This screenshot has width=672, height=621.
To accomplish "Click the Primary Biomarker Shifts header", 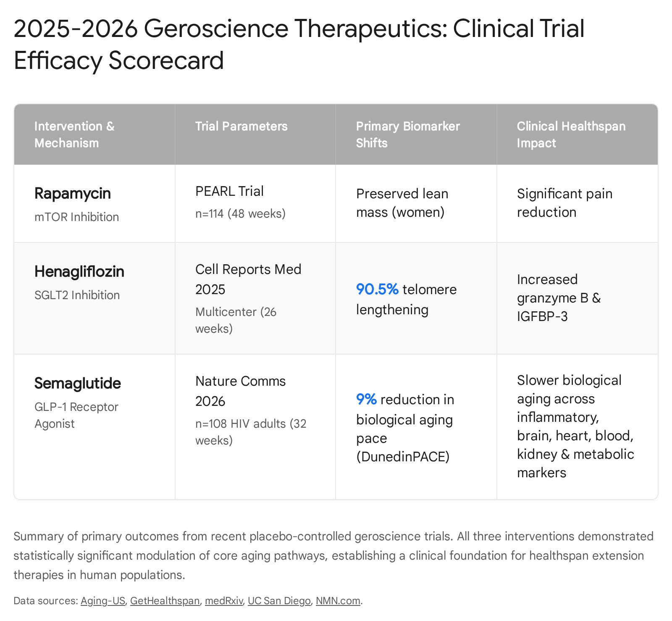I will coord(416,134).
